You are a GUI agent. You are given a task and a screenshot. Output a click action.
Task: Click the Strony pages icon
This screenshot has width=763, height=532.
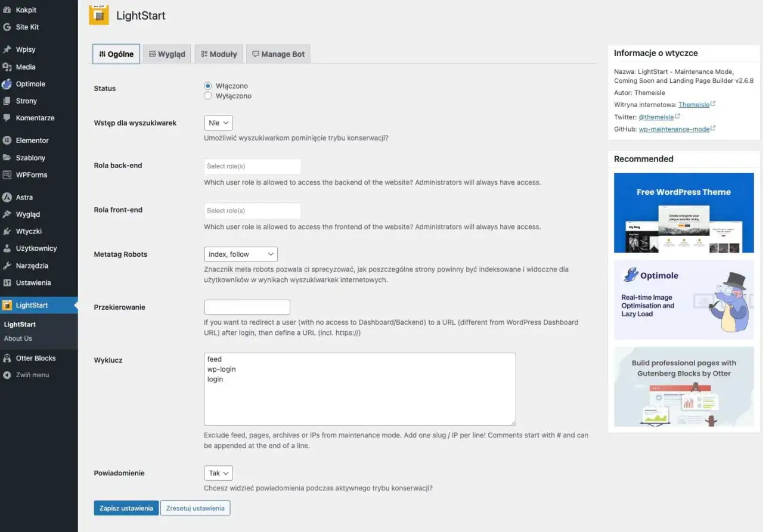[7, 101]
